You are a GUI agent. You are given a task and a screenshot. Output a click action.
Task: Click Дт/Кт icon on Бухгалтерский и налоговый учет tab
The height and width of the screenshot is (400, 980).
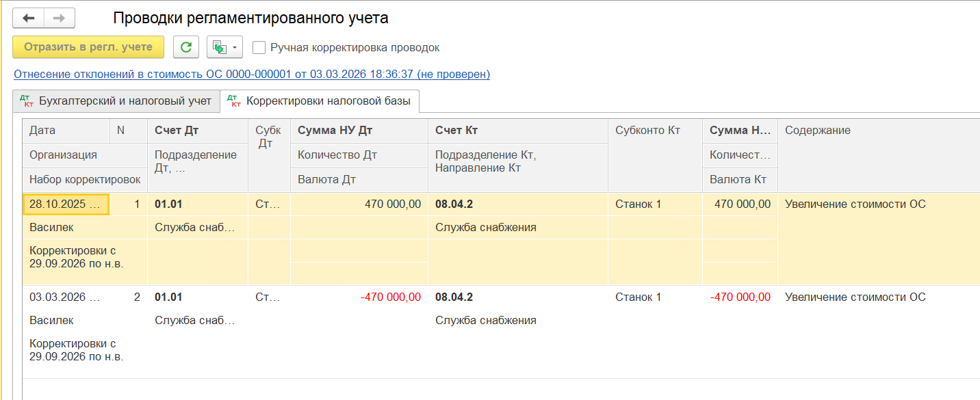coord(27,101)
